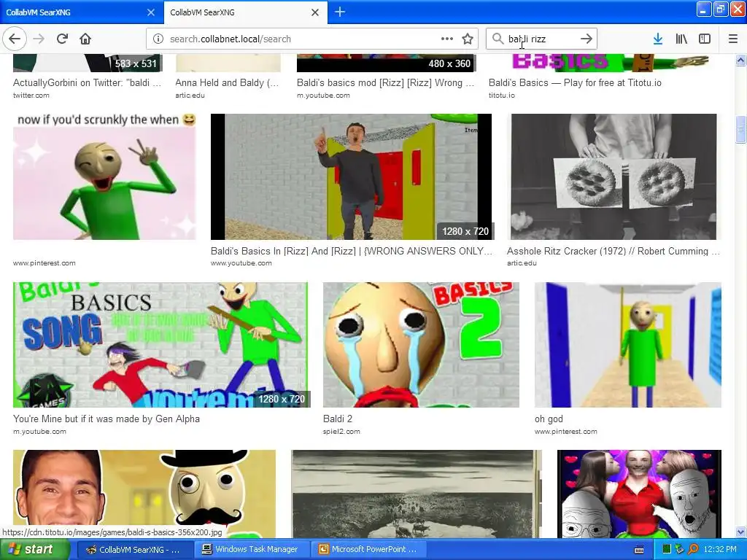Click the forward navigation arrow
The image size is (747, 560).
coord(39,39)
